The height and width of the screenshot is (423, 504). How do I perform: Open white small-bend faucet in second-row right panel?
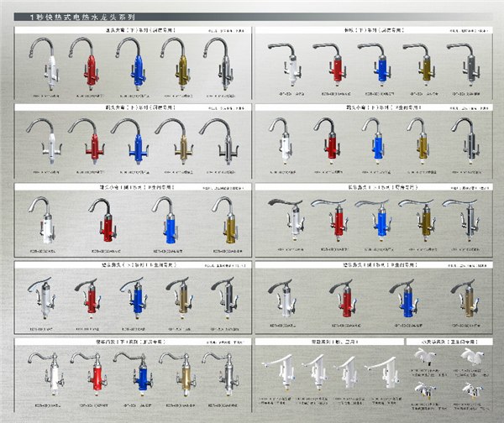(x=281, y=141)
